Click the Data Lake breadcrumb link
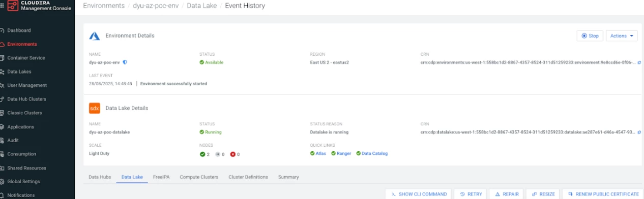This screenshot has width=644, height=199. pyautogui.click(x=202, y=6)
